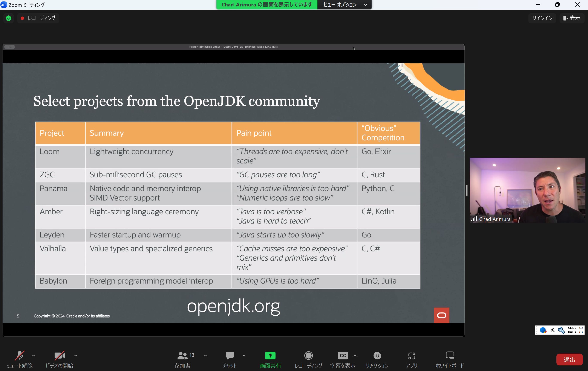Expand chat options caret
Viewport: 588px width, 371px height.
point(244,356)
